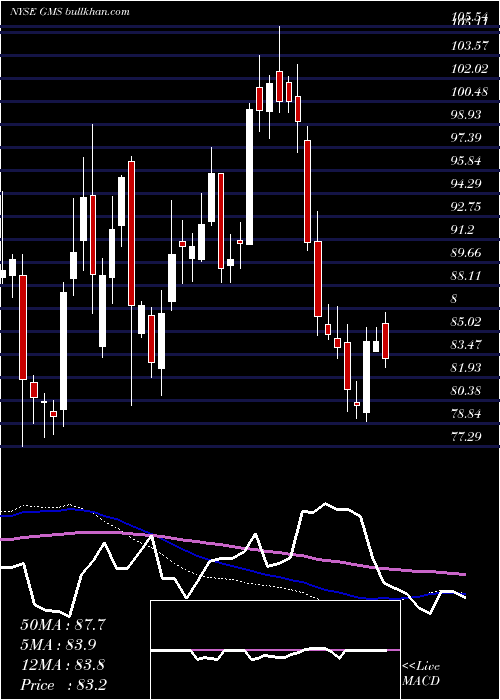Click the 95.84 price axis label
Screen dimensions: 500x700
click(x=466, y=161)
